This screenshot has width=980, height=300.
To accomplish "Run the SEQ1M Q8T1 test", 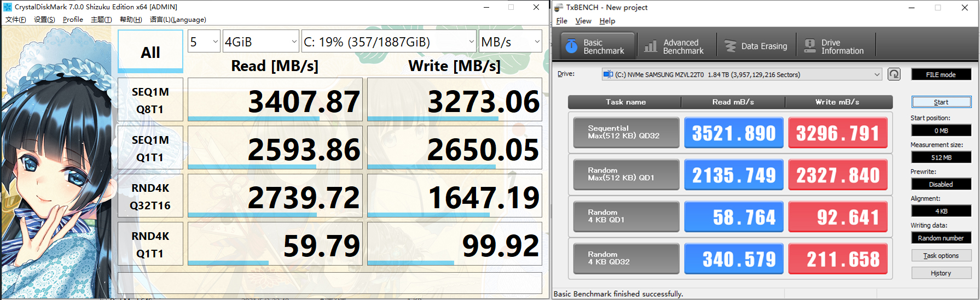I will [150, 100].
